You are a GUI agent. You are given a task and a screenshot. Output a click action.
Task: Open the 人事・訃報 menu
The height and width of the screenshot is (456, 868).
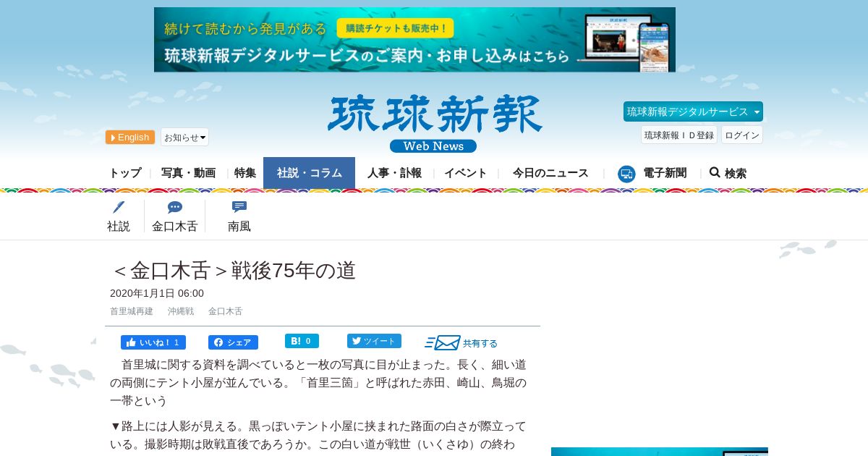(394, 173)
